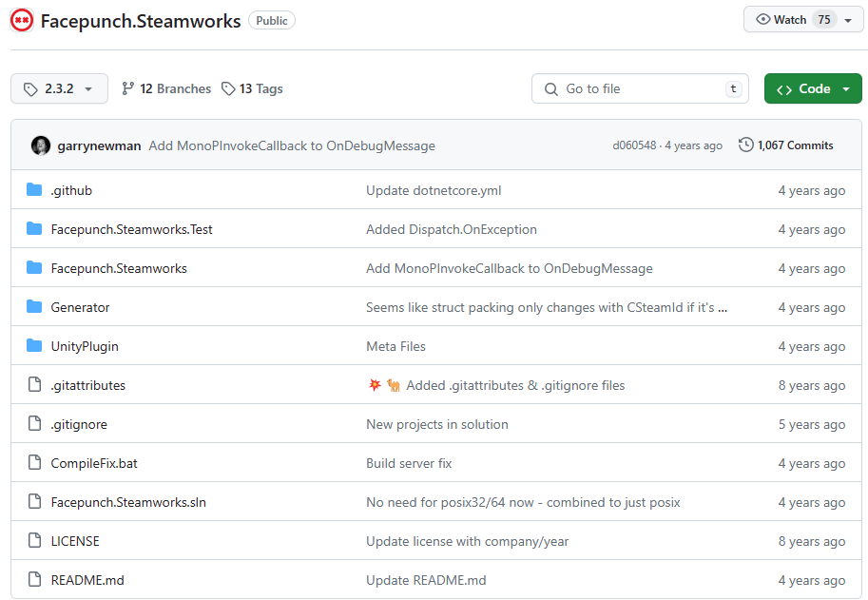Open the latest commit message in the header
Viewport: 868px width, 600px height.
coord(292,145)
